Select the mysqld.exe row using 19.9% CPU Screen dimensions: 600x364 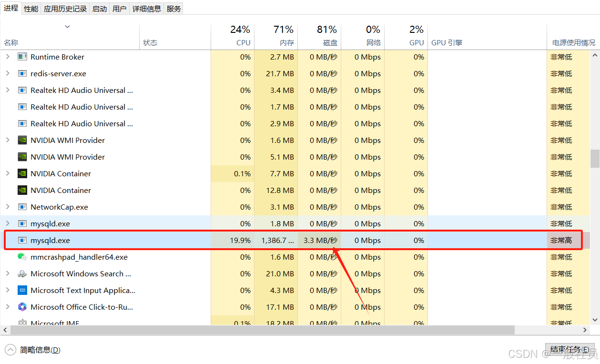click(x=295, y=240)
